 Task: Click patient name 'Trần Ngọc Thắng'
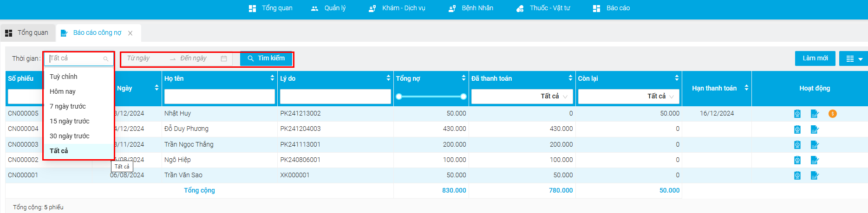click(189, 144)
